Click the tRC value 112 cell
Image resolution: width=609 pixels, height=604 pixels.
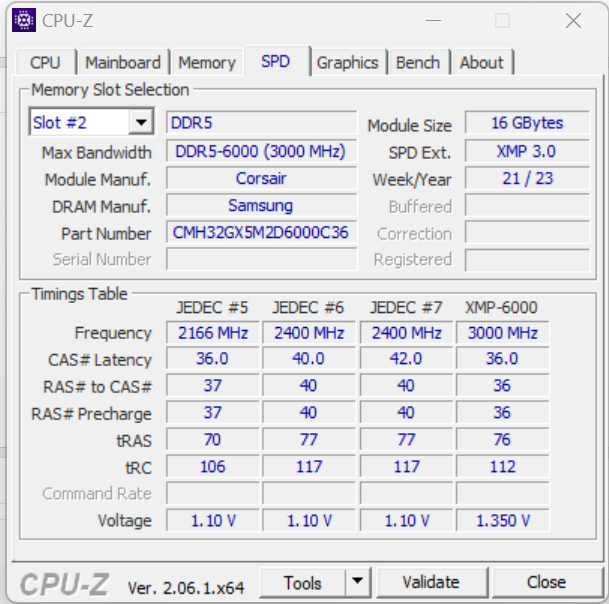(x=503, y=466)
